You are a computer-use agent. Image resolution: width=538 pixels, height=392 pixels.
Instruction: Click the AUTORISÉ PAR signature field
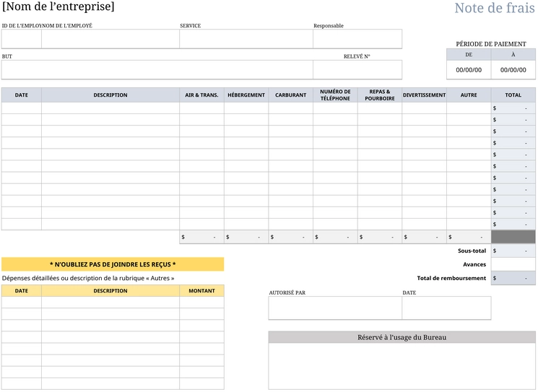tap(335, 308)
